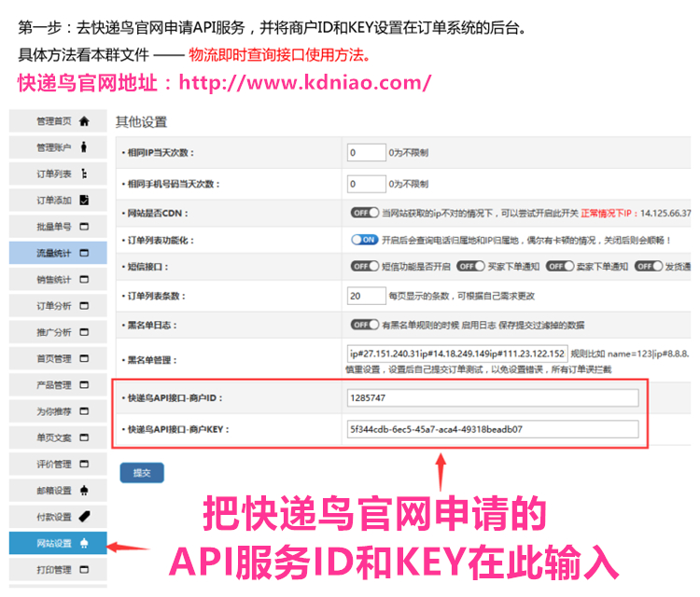The height and width of the screenshot is (597, 700).
Task: Click the 邮箱设置 label in sidebar
Action: click(53, 491)
